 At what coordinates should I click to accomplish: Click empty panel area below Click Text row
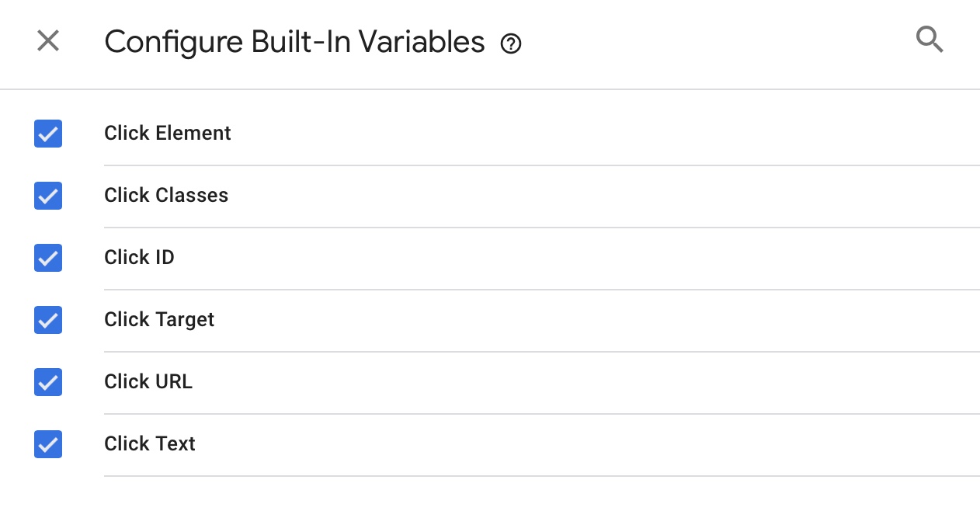[489, 494]
